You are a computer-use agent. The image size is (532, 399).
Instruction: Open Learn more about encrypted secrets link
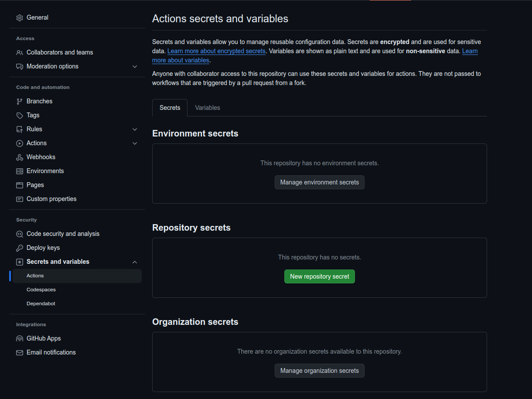[x=216, y=51]
